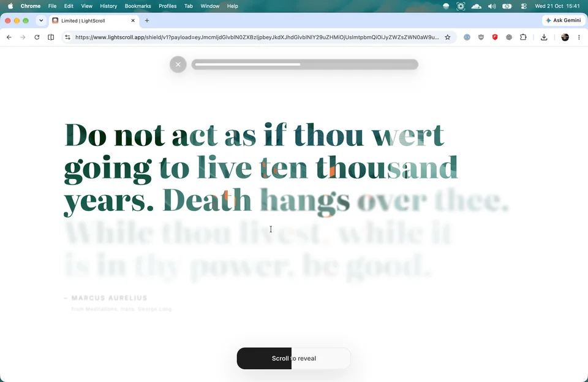Screen dimensions: 588x382
Task: Dismiss the overlay with the round X button
Action: pyautogui.click(x=178, y=64)
